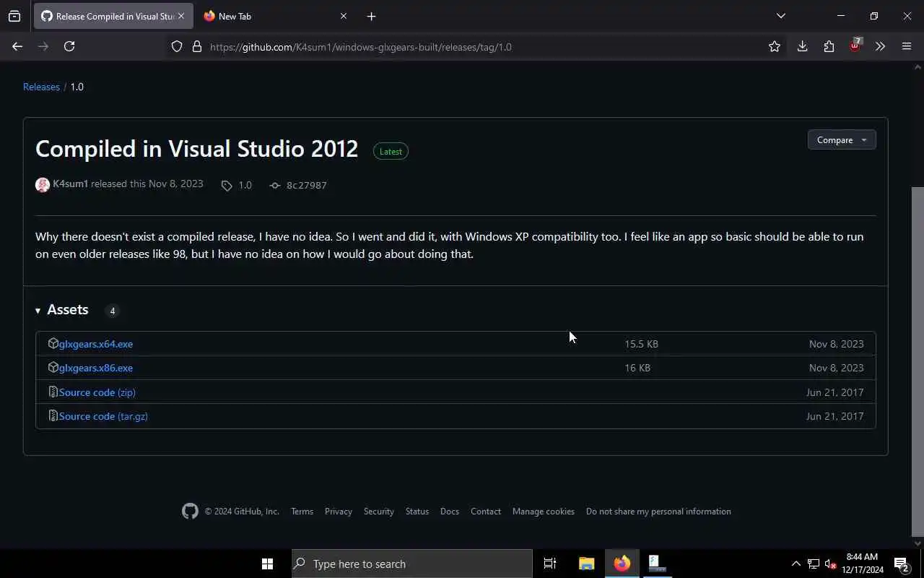Download Source code (zip)
Image resolution: width=924 pixels, height=578 pixels.
97,392
